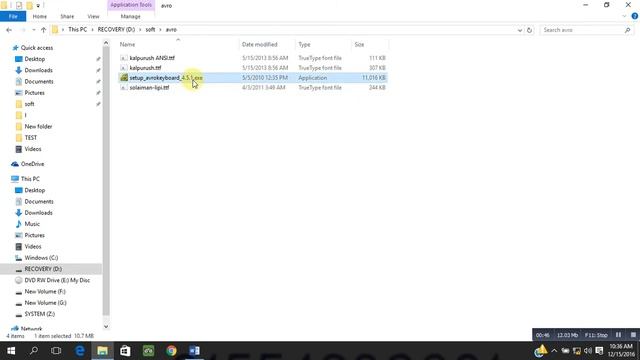Expand the address bar history dropdown
Viewport: 640px width, 360px height.
pyautogui.click(x=520, y=30)
